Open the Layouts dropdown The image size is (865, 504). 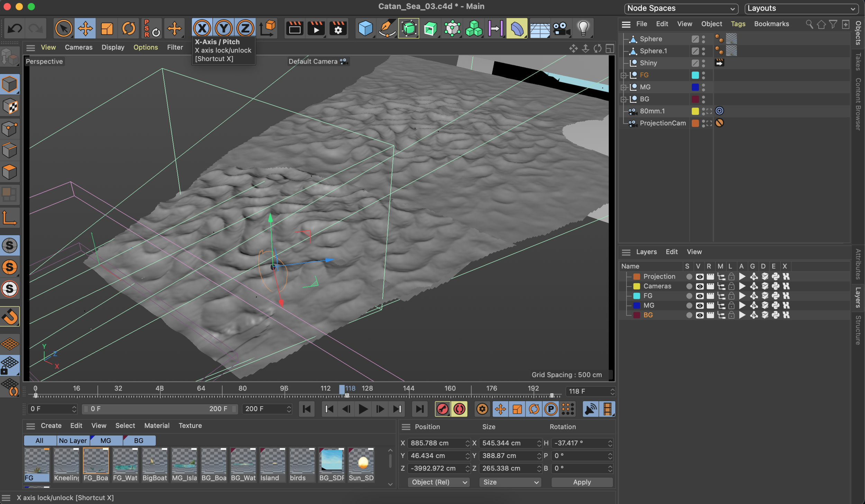click(x=801, y=8)
